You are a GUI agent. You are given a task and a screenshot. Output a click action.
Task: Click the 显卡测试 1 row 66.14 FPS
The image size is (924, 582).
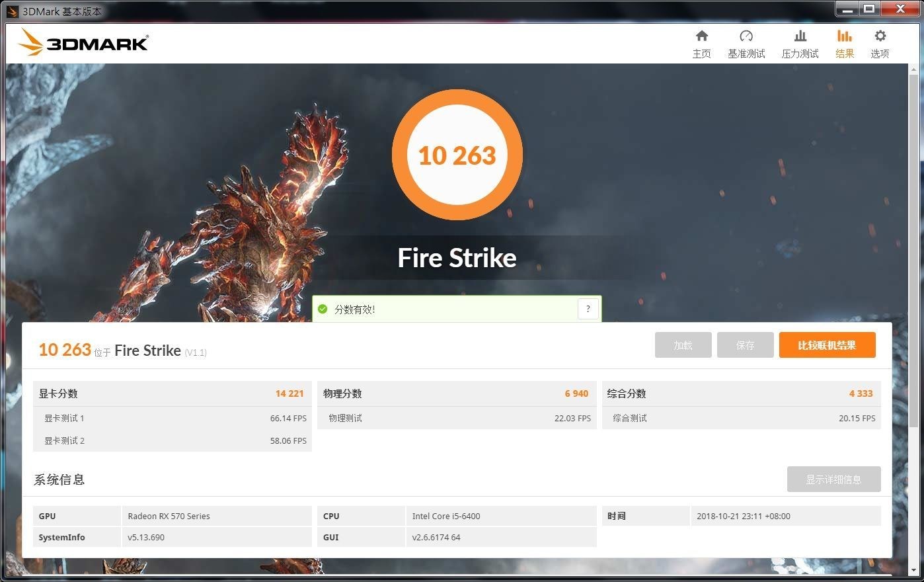173,418
